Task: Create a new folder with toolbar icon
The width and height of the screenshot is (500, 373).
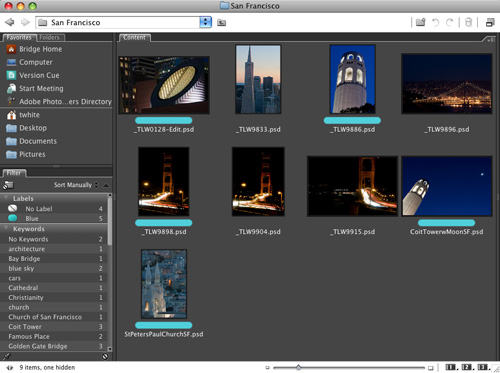Action: click(x=421, y=22)
